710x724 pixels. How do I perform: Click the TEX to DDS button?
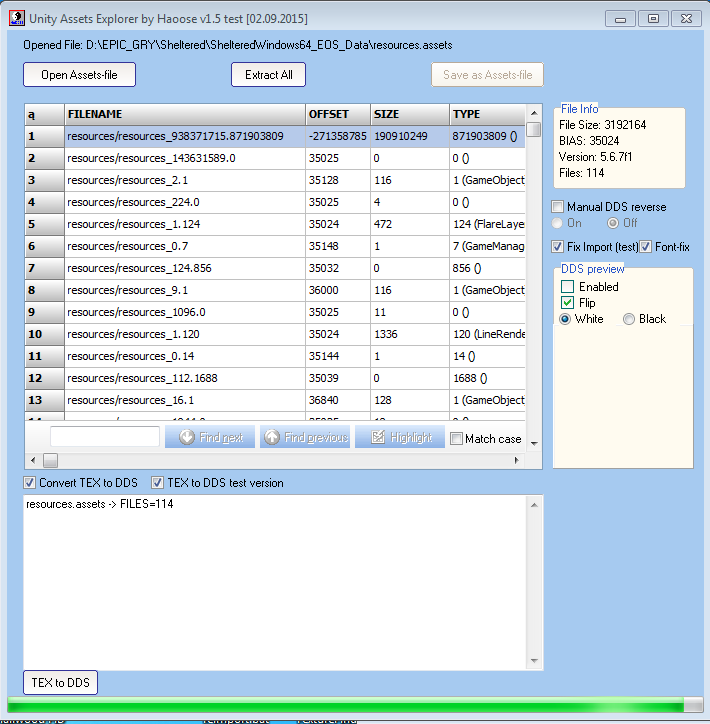pyautogui.click(x=60, y=683)
